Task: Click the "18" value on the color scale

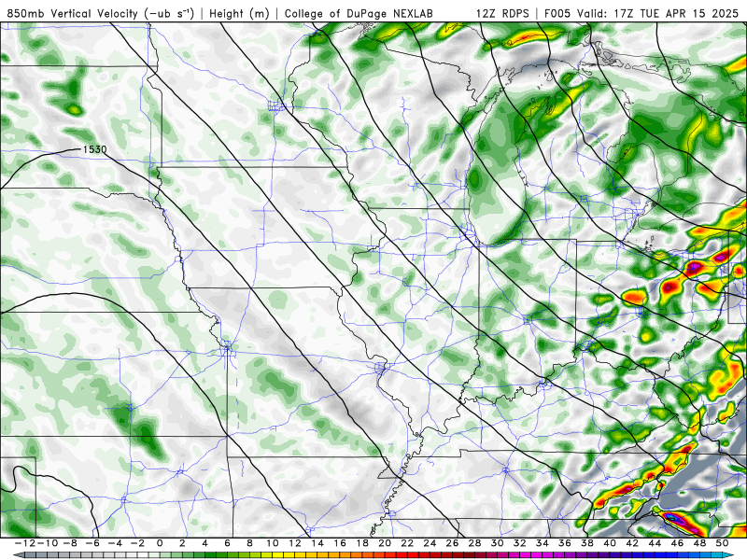Action: [362, 543]
